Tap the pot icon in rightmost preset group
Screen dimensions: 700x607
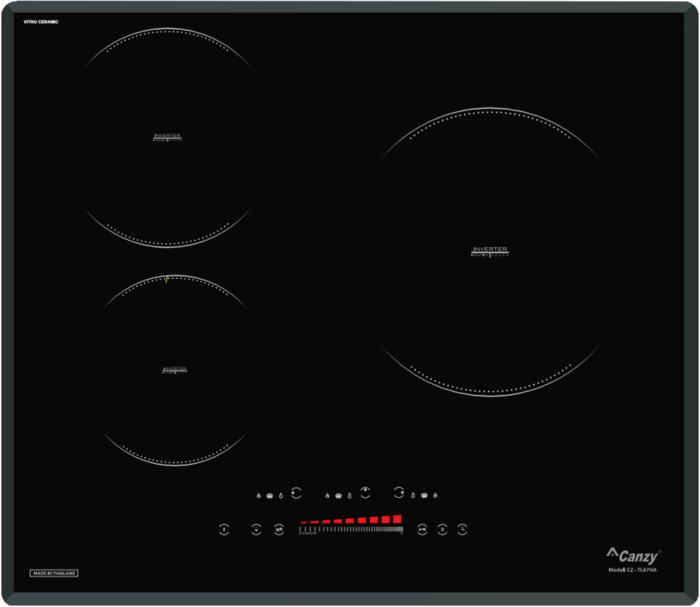point(424,496)
